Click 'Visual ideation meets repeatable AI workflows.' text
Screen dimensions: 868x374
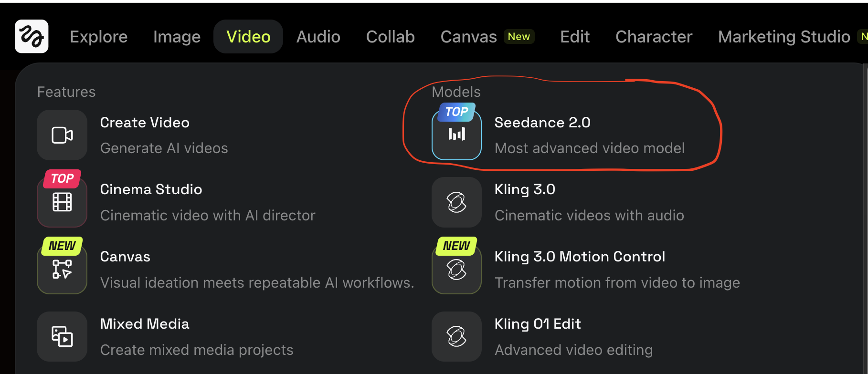(x=257, y=283)
